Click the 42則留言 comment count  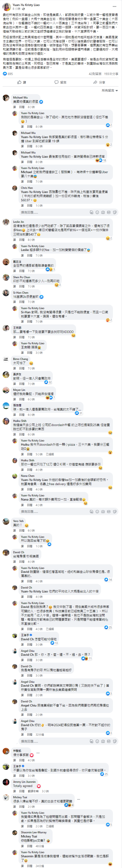pyautogui.click(x=95, y=74)
